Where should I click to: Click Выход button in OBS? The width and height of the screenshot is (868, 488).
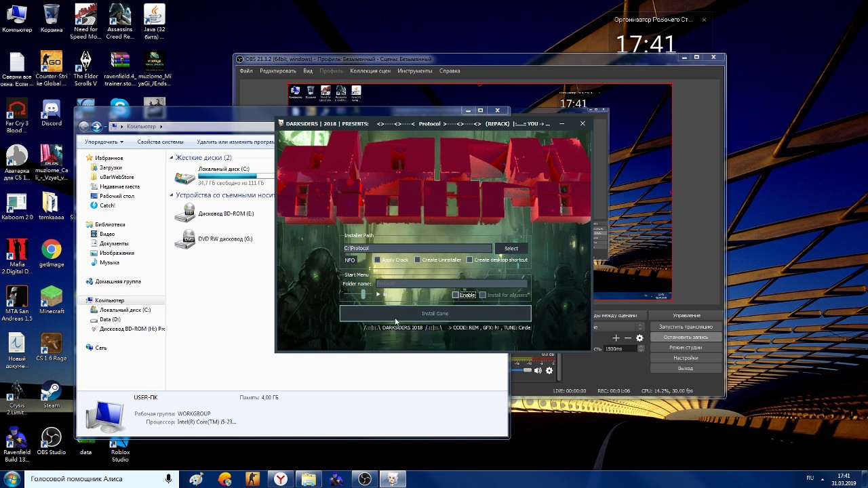tap(686, 369)
